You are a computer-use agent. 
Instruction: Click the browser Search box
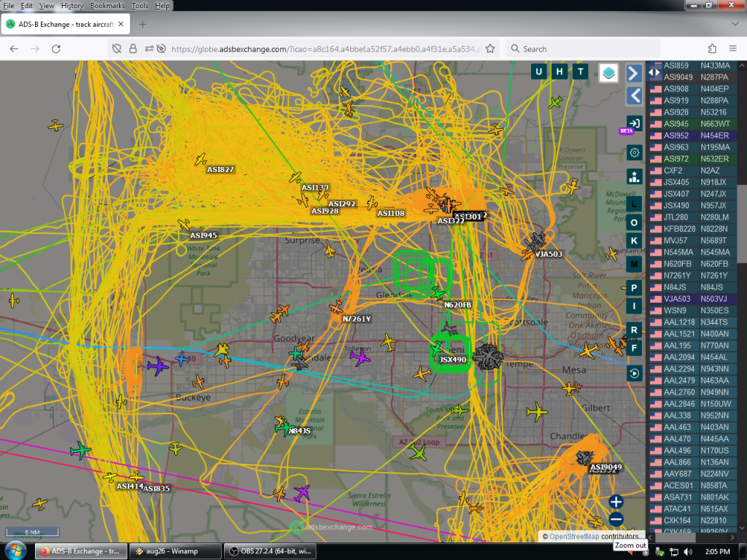coord(583,49)
